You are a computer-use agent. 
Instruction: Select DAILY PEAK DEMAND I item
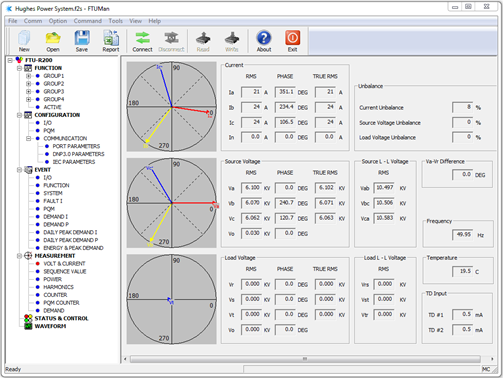(x=70, y=232)
